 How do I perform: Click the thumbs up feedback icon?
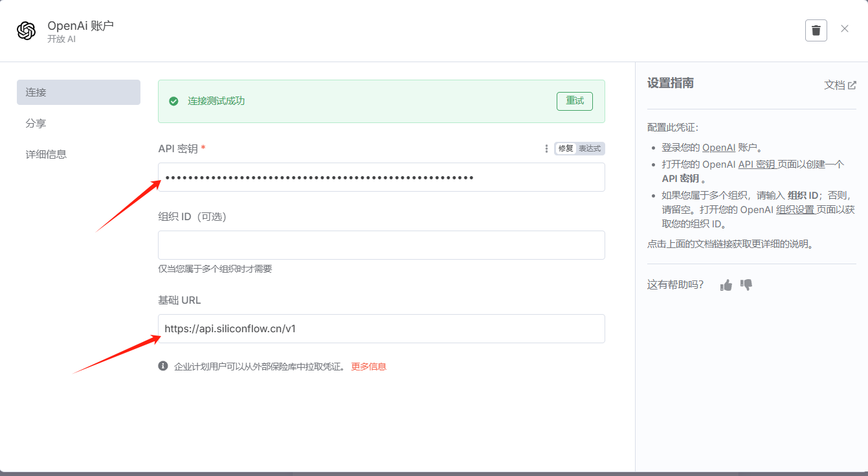coord(726,285)
